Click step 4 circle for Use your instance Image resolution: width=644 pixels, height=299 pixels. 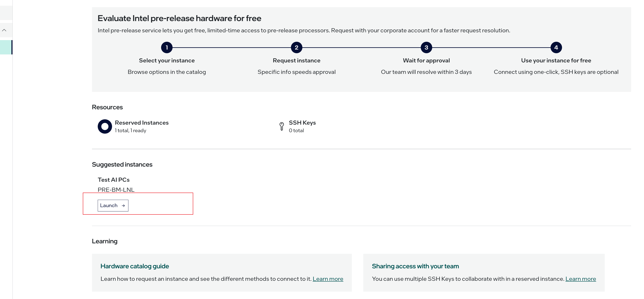click(x=556, y=47)
